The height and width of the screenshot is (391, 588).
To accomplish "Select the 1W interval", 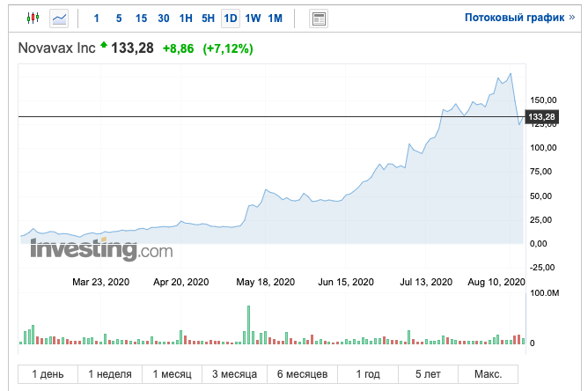I will coord(253,18).
